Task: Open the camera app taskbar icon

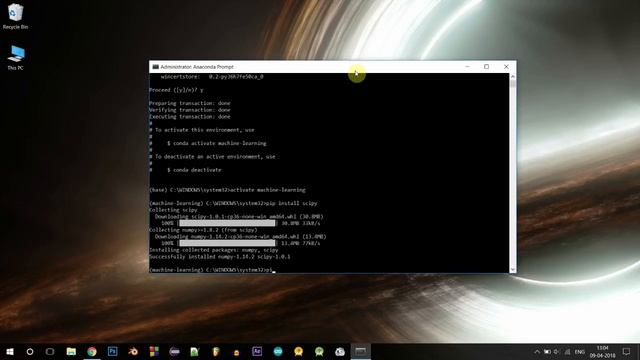Action: coord(340,351)
